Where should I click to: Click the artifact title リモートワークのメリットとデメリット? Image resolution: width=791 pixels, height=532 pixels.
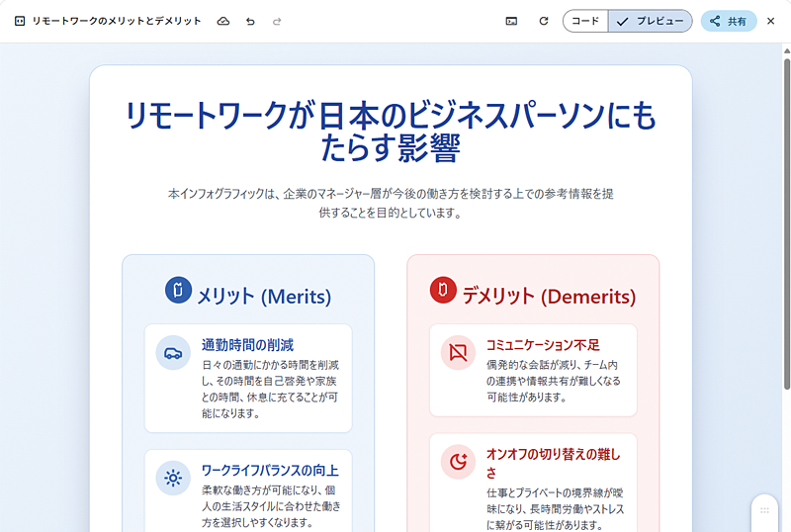click(117, 21)
